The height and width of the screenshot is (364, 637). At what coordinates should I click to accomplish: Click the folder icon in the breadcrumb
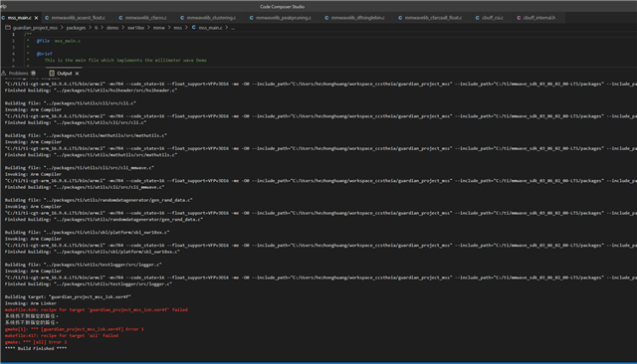pos(8,28)
